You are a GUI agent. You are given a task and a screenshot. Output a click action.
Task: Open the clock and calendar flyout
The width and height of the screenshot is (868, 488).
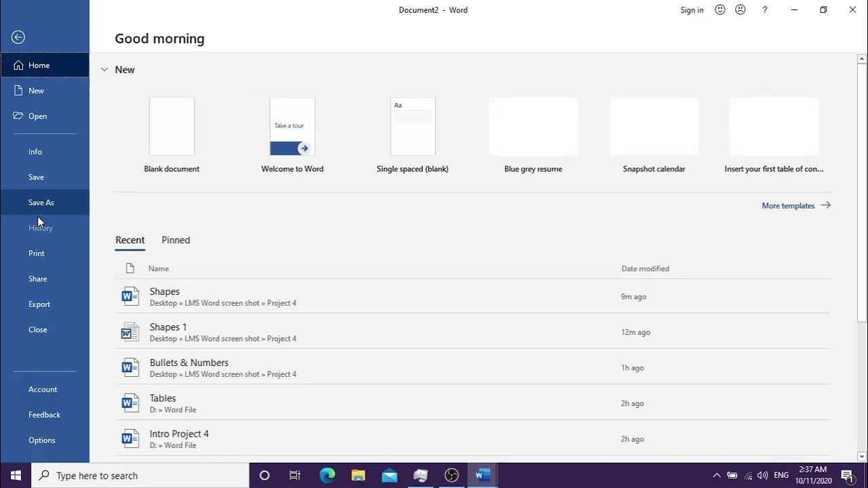pos(813,476)
